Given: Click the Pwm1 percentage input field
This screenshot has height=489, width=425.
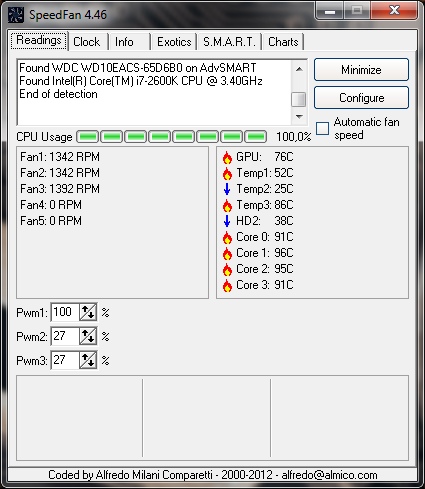Looking at the screenshot, I should pos(65,312).
